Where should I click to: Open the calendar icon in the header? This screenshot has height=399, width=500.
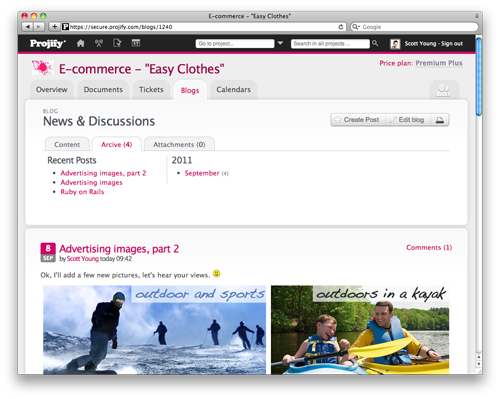[136, 43]
